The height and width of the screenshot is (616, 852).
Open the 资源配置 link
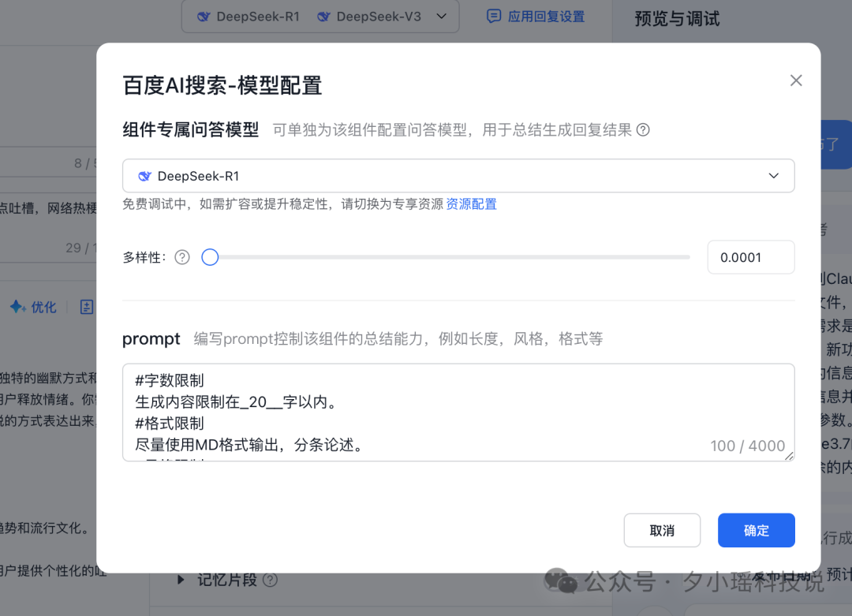coord(471,204)
